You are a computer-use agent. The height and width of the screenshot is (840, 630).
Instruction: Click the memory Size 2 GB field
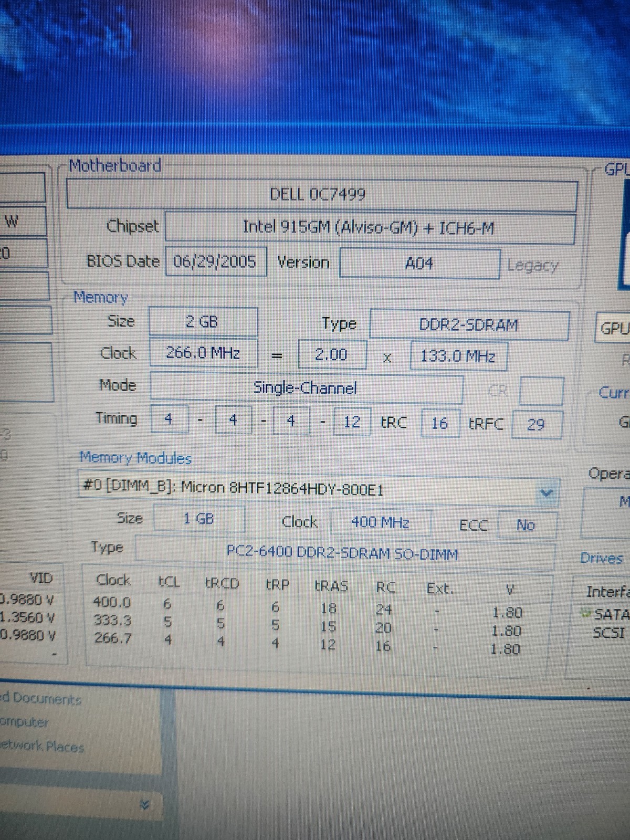pos(203,321)
